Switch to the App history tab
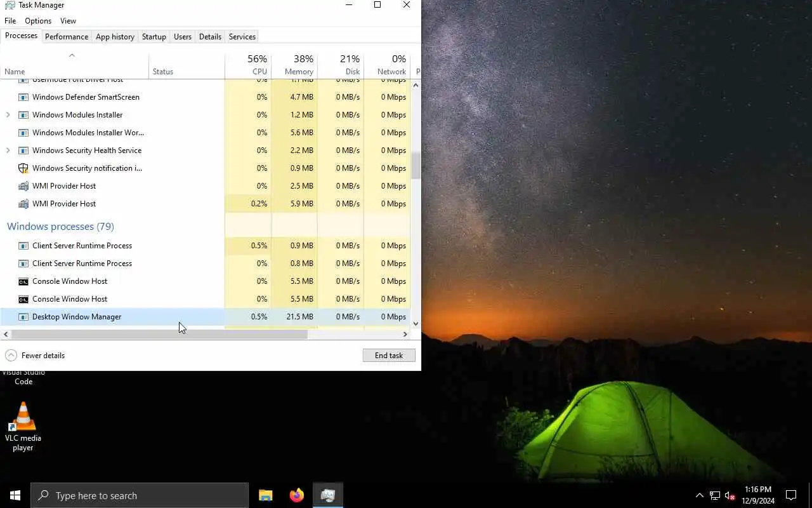The height and width of the screenshot is (508, 812). coord(115,37)
